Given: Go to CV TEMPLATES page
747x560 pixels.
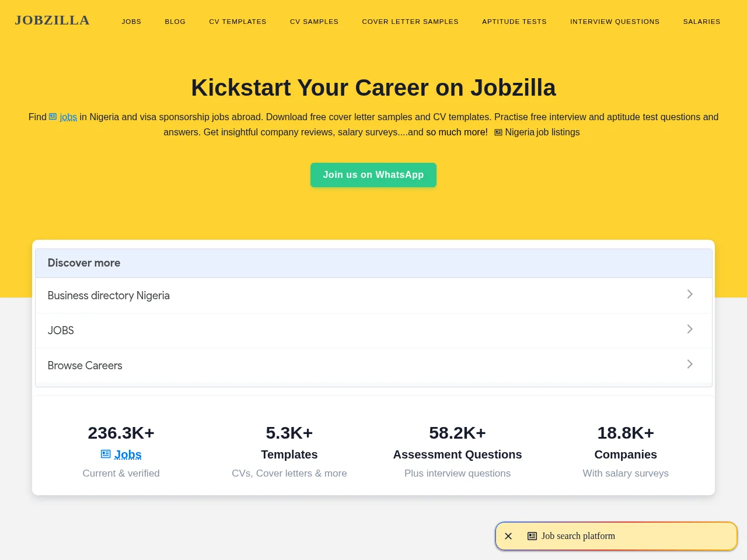Looking at the screenshot, I should [238, 22].
